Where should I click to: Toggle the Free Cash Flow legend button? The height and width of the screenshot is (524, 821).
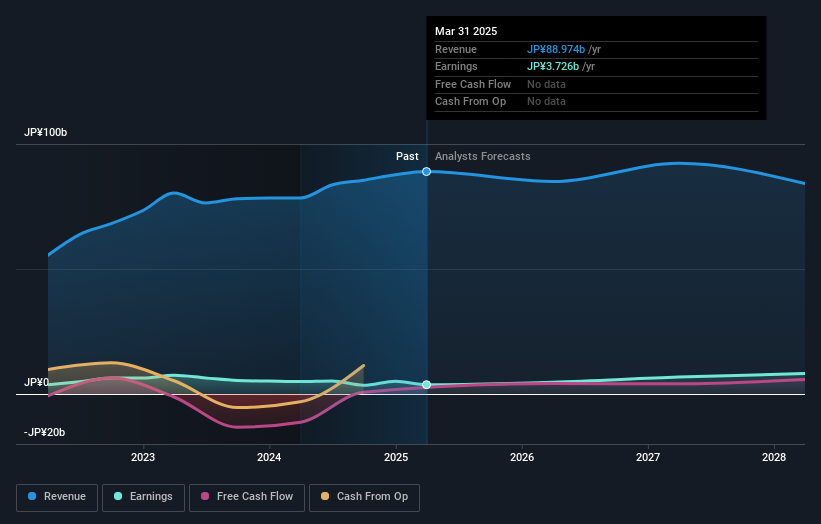point(247,497)
